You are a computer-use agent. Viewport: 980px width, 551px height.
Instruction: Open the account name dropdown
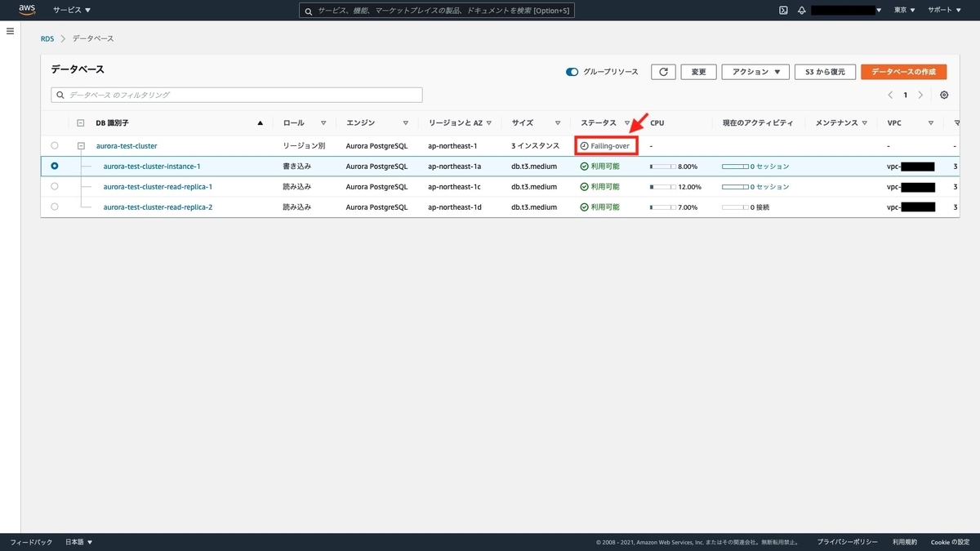click(x=846, y=11)
